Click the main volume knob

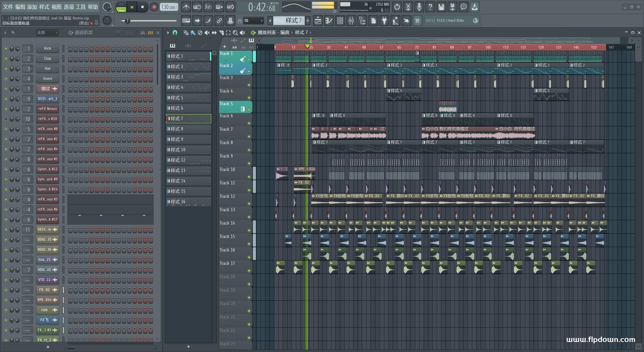coord(107,7)
